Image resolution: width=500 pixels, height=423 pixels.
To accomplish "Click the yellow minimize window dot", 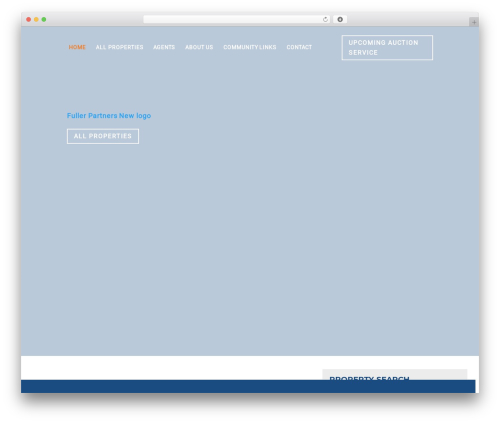I will 36,20.
